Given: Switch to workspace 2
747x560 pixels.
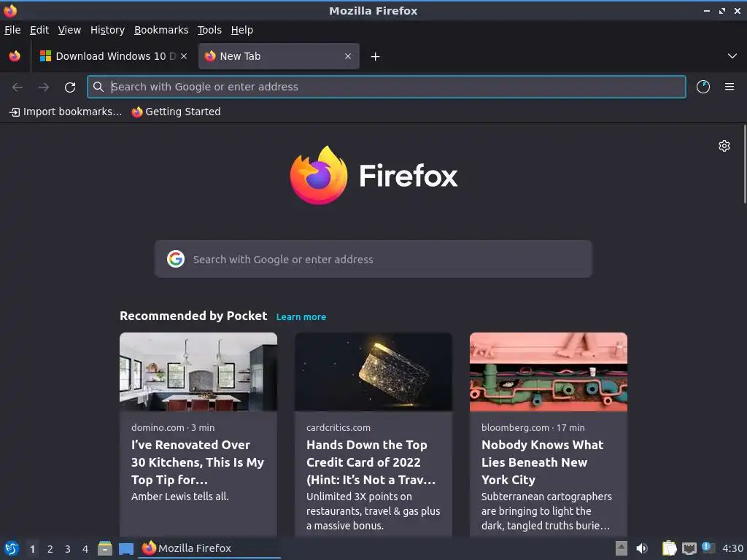Looking at the screenshot, I should pos(50,549).
